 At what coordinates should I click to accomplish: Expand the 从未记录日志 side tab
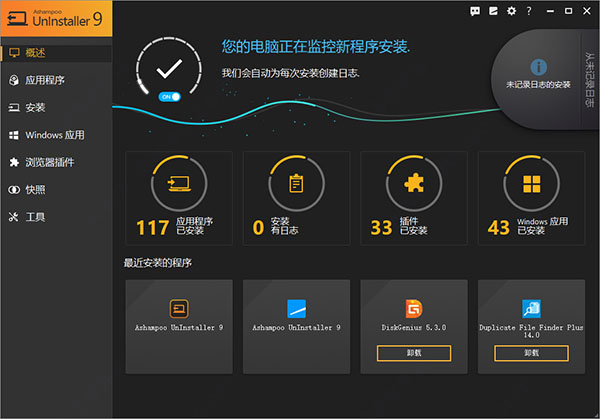[x=590, y=80]
